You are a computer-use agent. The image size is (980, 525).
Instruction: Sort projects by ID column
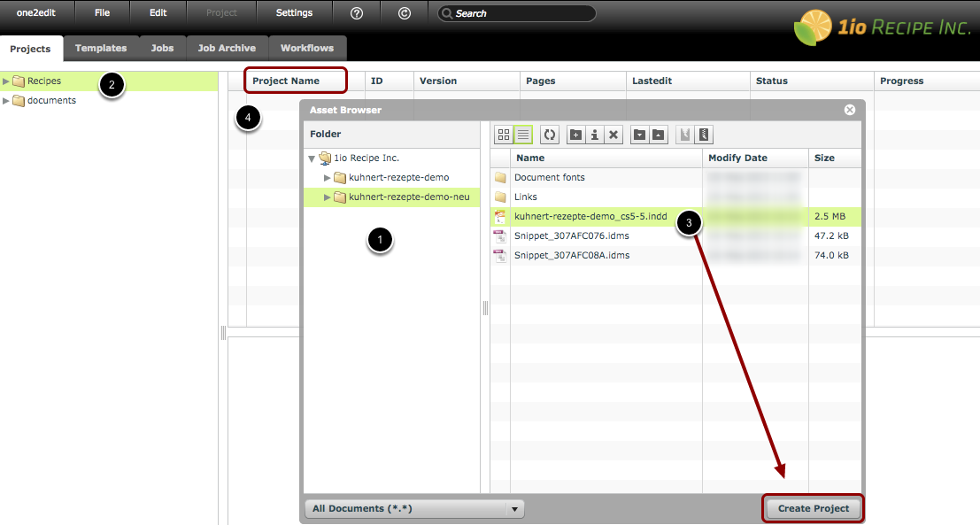click(390, 81)
